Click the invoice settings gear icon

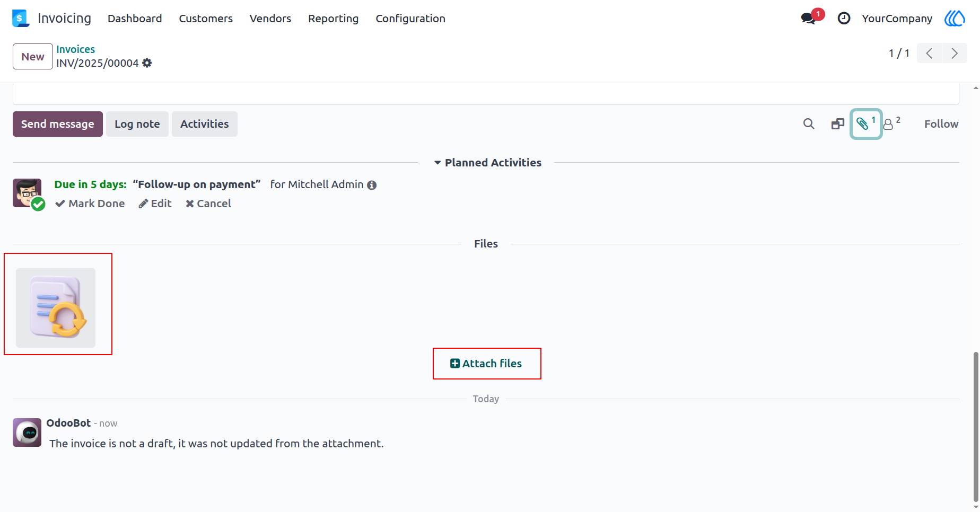click(x=147, y=63)
